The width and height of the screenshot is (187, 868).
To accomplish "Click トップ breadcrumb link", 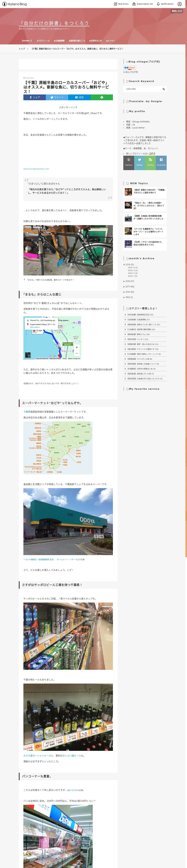I will tap(22, 49).
